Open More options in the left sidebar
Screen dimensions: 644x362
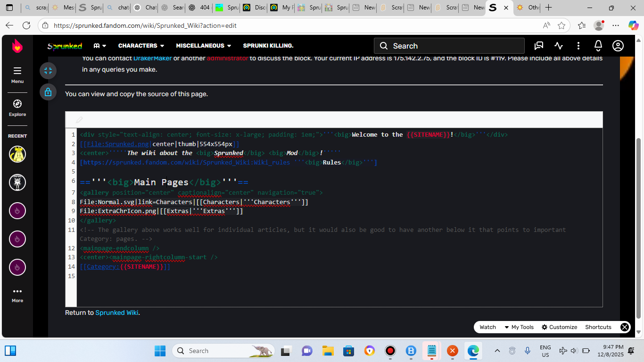(x=17, y=295)
